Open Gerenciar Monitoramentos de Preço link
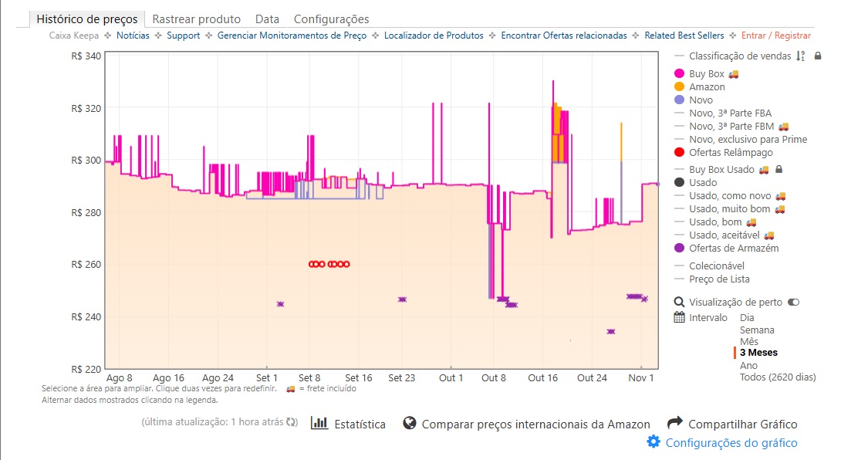The height and width of the screenshot is (460, 868). click(x=293, y=36)
